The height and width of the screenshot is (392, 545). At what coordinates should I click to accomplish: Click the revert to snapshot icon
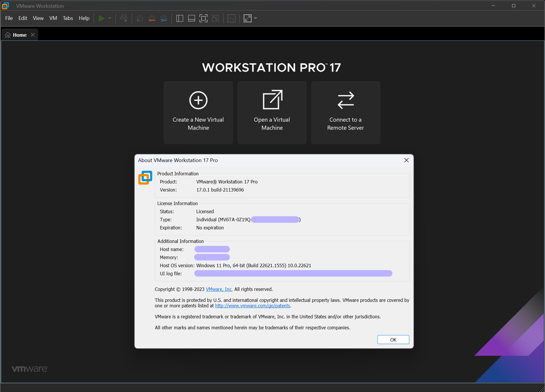tap(152, 18)
